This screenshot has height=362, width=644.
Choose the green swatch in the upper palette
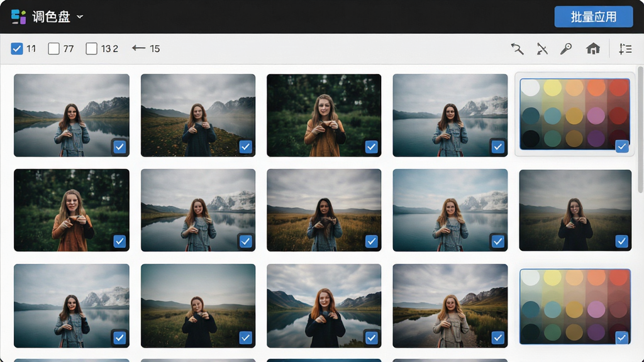(552, 139)
